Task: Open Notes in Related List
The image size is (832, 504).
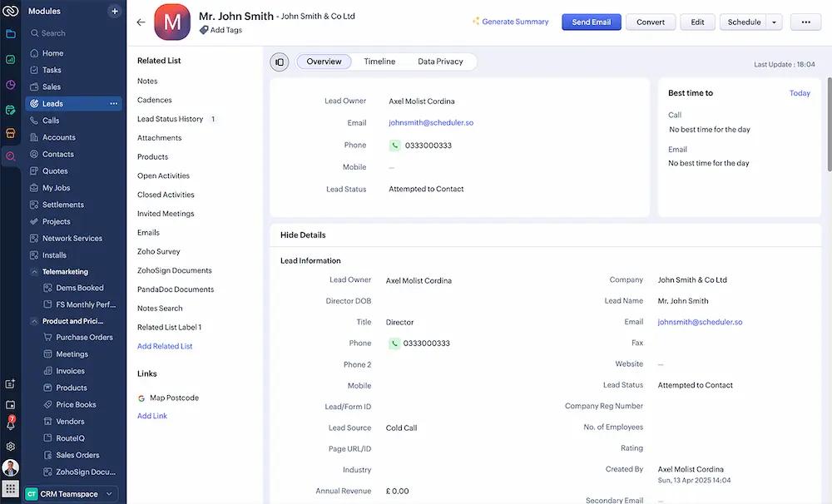Action: point(147,82)
